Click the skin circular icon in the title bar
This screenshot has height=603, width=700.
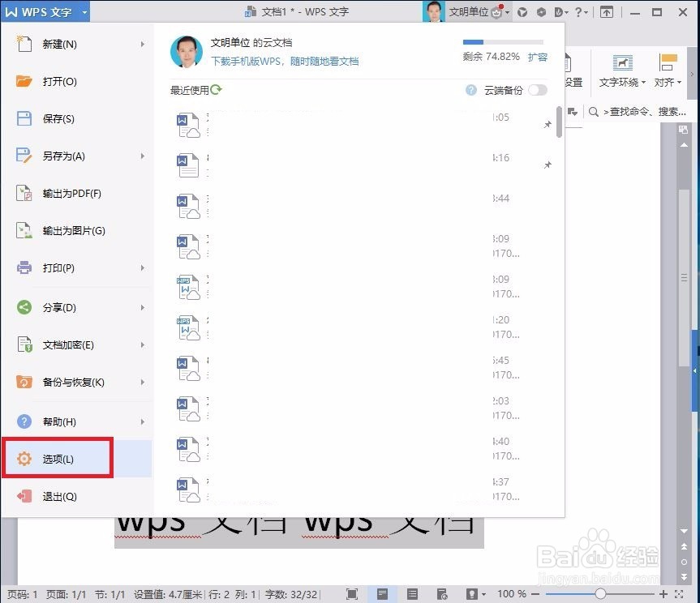coord(522,12)
